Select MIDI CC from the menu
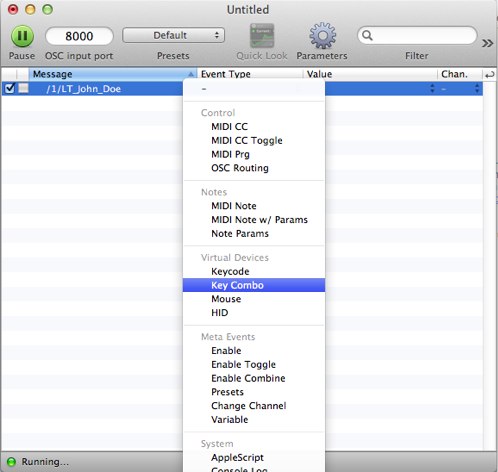Screen dimensions: 498x472 pyautogui.click(x=254, y=127)
